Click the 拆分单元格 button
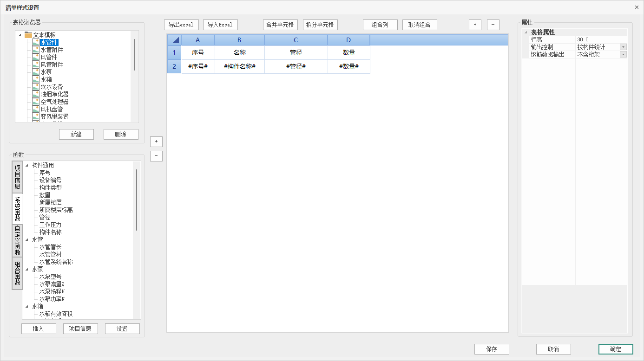This screenshot has height=361, width=644. (320, 25)
